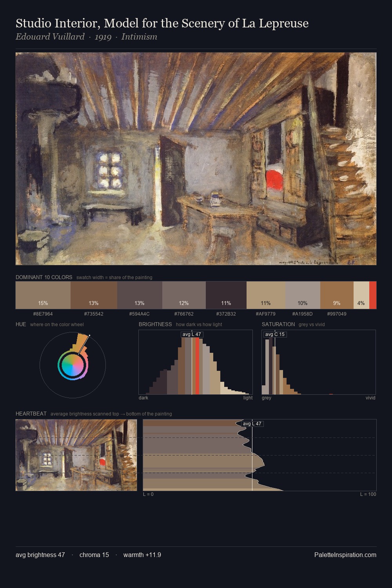Image resolution: width=392 pixels, height=588 pixels.
Task: Click the '#8E7964' hex code text
Action: coord(43,314)
